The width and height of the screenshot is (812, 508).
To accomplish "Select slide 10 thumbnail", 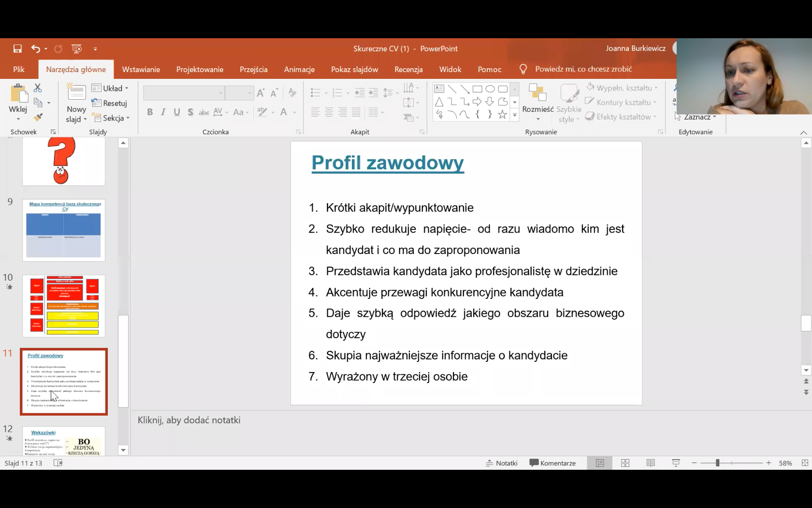I will pyautogui.click(x=64, y=306).
